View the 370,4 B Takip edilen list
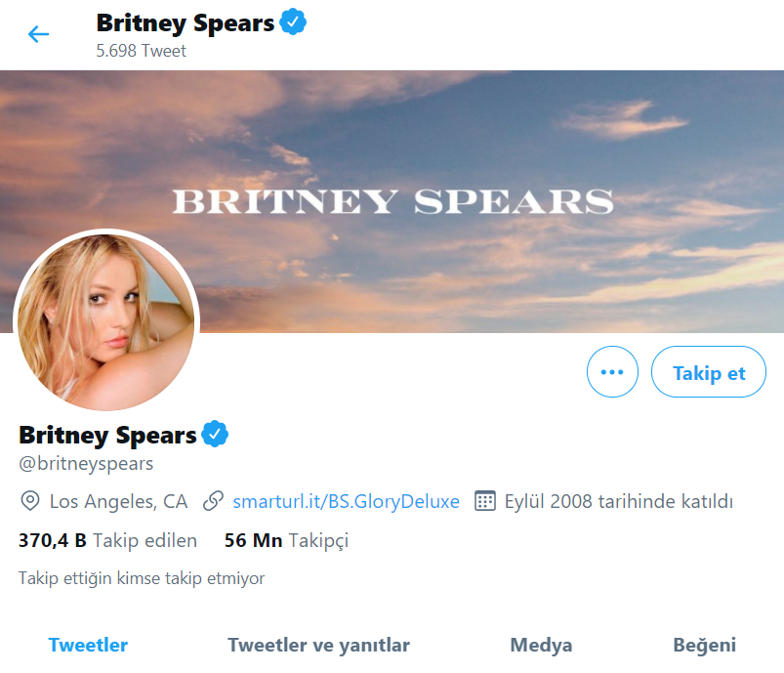The width and height of the screenshot is (784, 673). pos(106,540)
